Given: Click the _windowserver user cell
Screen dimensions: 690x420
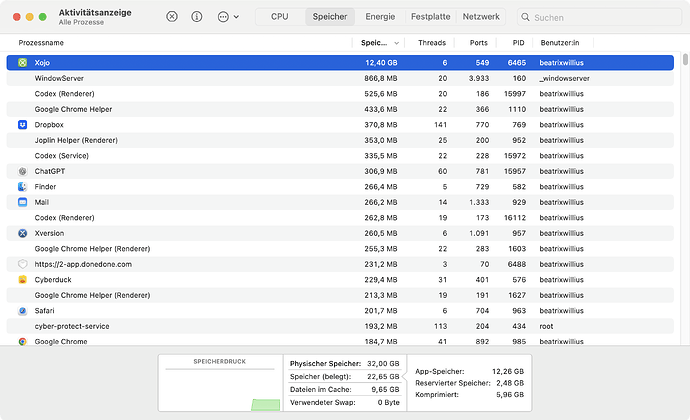Looking at the screenshot, I should point(565,78).
